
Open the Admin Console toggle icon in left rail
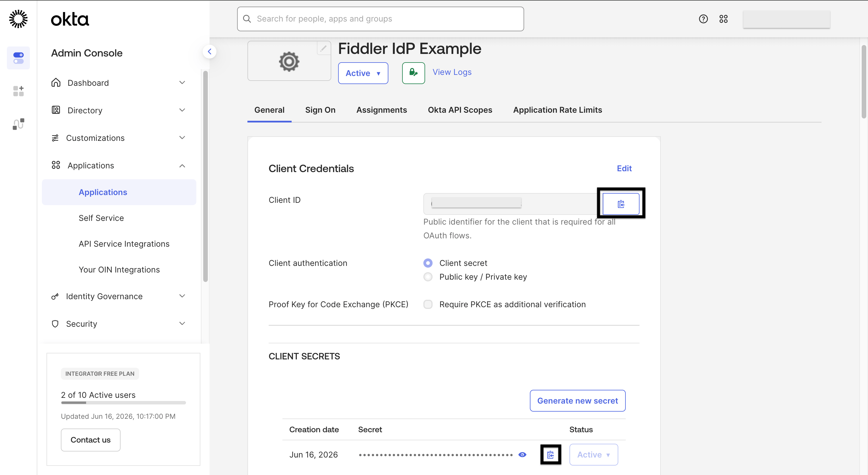[x=18, y=58]
